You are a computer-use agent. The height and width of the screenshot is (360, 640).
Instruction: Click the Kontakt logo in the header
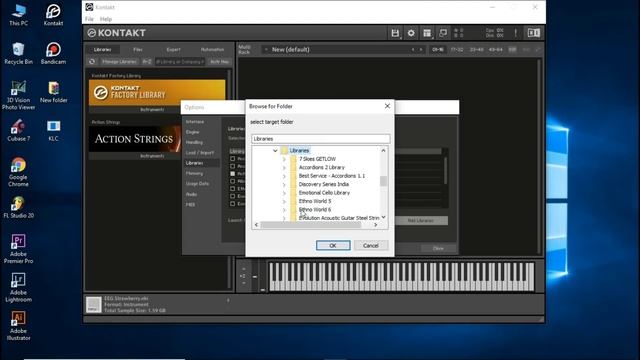click(117, 33)
